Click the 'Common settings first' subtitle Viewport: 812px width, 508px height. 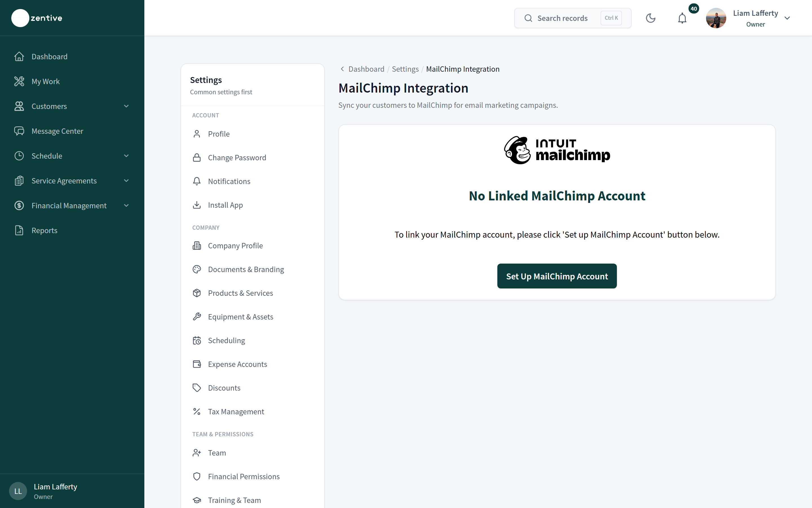221,92
